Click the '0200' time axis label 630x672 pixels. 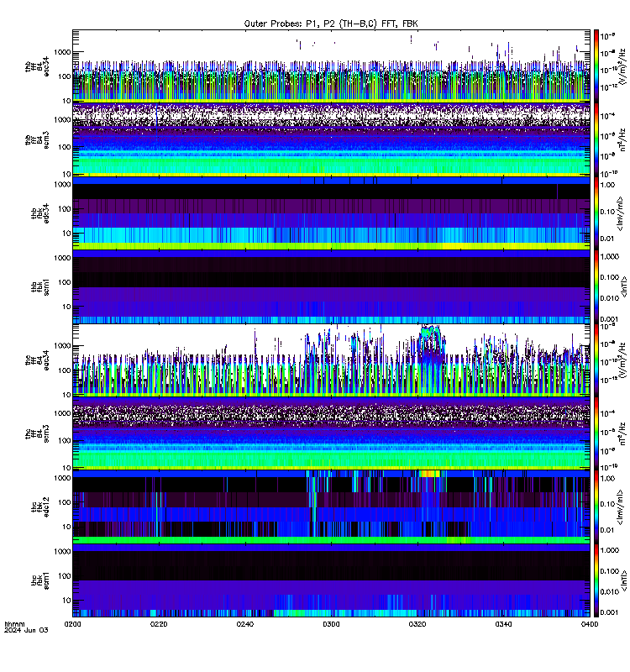pyautogui.click(x=72, y=624)
